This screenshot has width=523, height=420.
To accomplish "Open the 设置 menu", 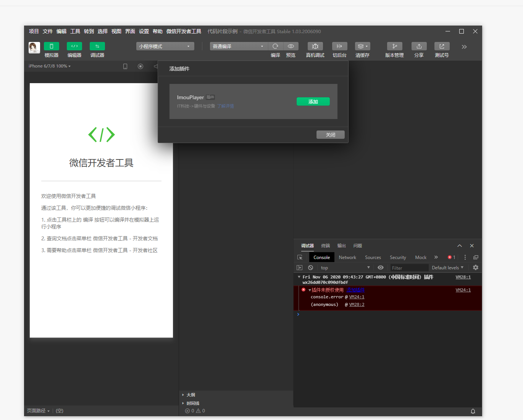I will 144,31.
